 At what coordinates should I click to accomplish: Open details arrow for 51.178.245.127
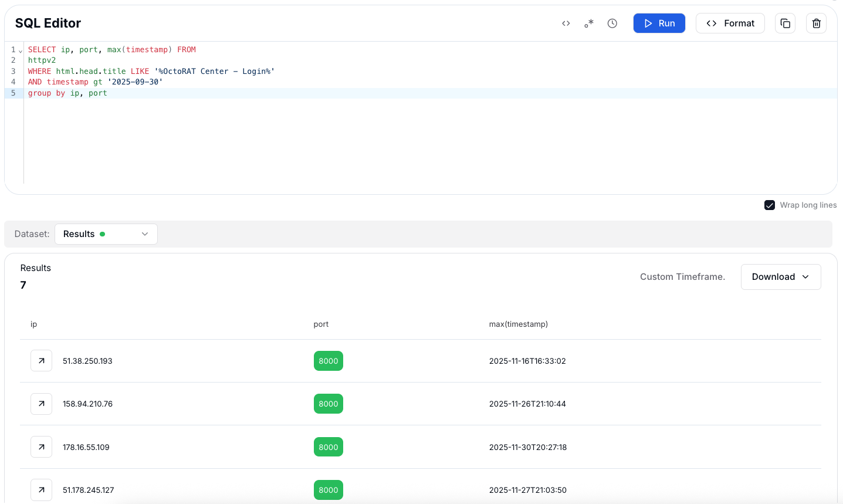pyautogui.click(x=42, y=490)
